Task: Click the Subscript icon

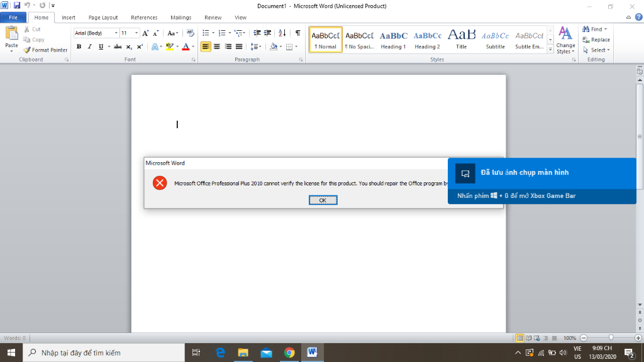Action: (129, 47)
